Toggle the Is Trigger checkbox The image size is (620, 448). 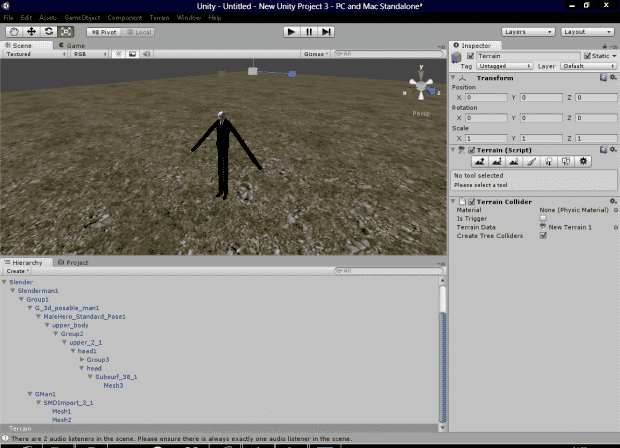click(543, 218)
